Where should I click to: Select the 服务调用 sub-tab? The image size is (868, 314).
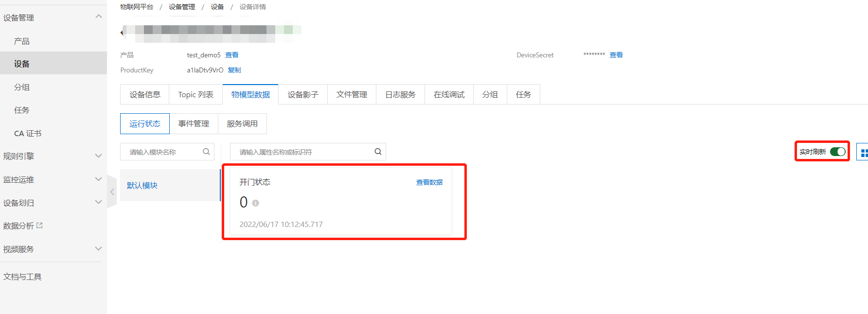point(242,123)
